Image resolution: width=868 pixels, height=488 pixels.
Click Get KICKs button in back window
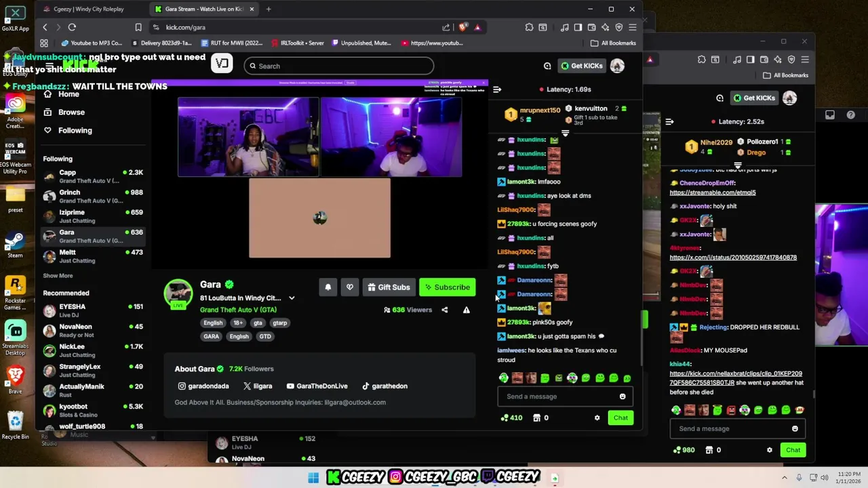pyautogui.click(x=754, y=98)
